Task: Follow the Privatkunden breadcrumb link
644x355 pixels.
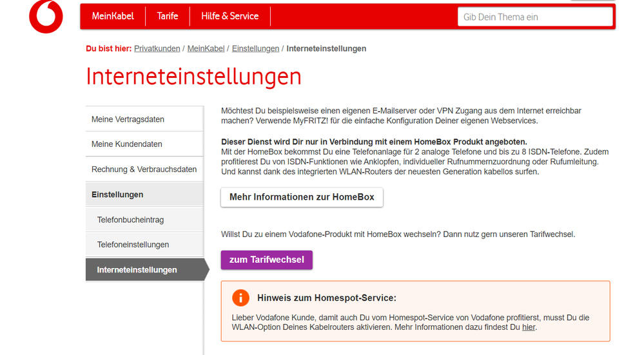Action: 157,48
